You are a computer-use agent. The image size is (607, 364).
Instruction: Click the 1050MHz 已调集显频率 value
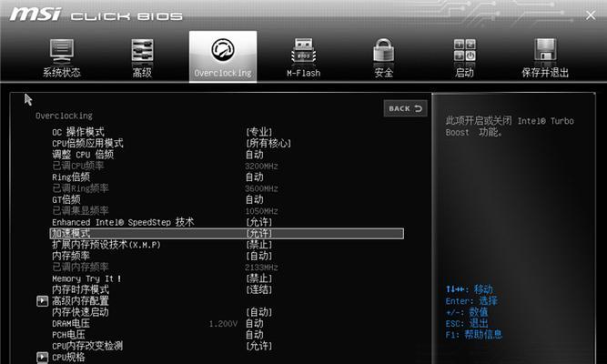click(261, 211)
